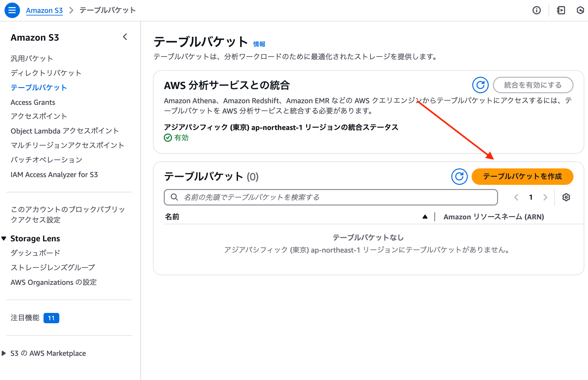This screenshot has height=380, width=588.
Task: Select テーブルバケット in the sidebar
Action: [39, 87]
